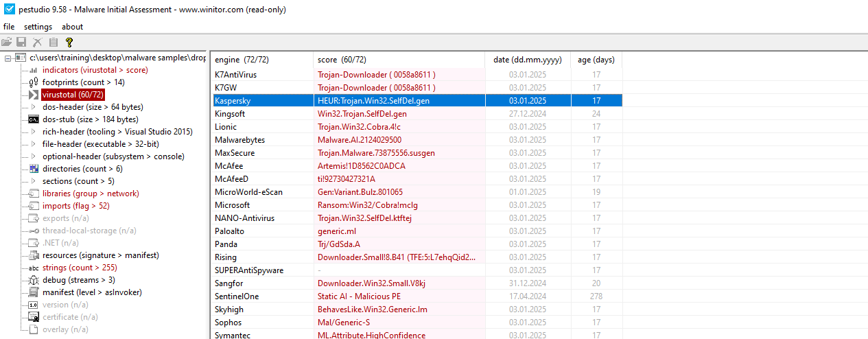Select the SUPERAntiSpyware engine row
Image resolution: width=868 pixels, height=339 pixels.
pyautogui.click(x=416, y=270)
